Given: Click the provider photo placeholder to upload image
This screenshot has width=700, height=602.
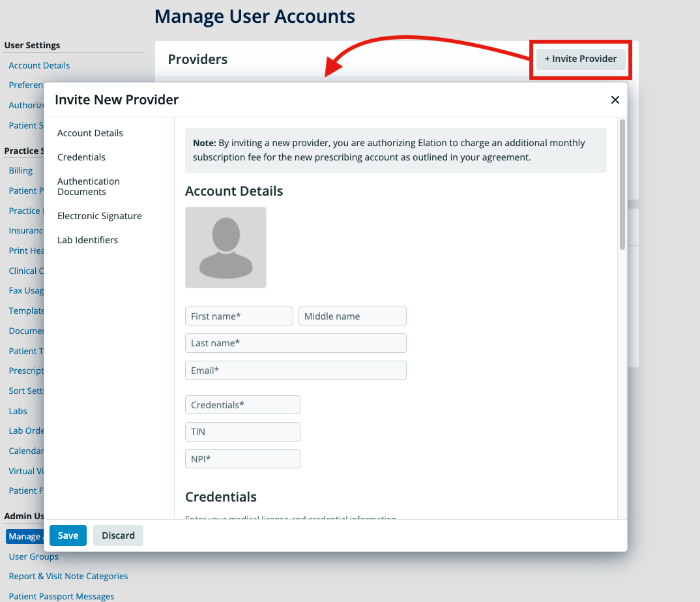Looking at the screenshot, I should (x=226, y=247).
